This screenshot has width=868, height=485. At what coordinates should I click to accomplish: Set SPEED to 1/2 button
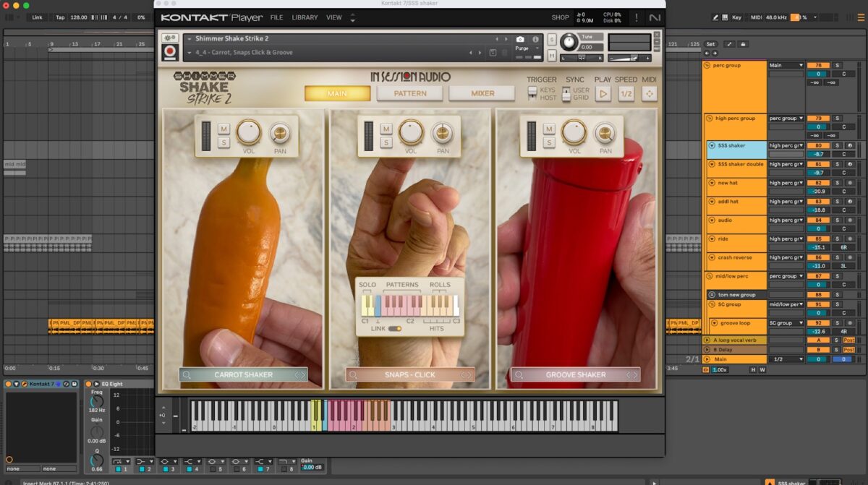pos(626,93)
